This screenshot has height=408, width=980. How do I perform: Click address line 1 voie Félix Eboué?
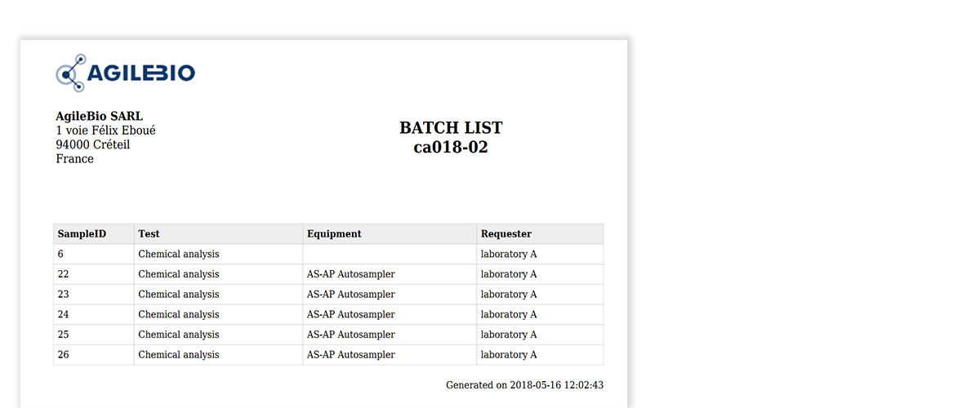tap(106, 131)
